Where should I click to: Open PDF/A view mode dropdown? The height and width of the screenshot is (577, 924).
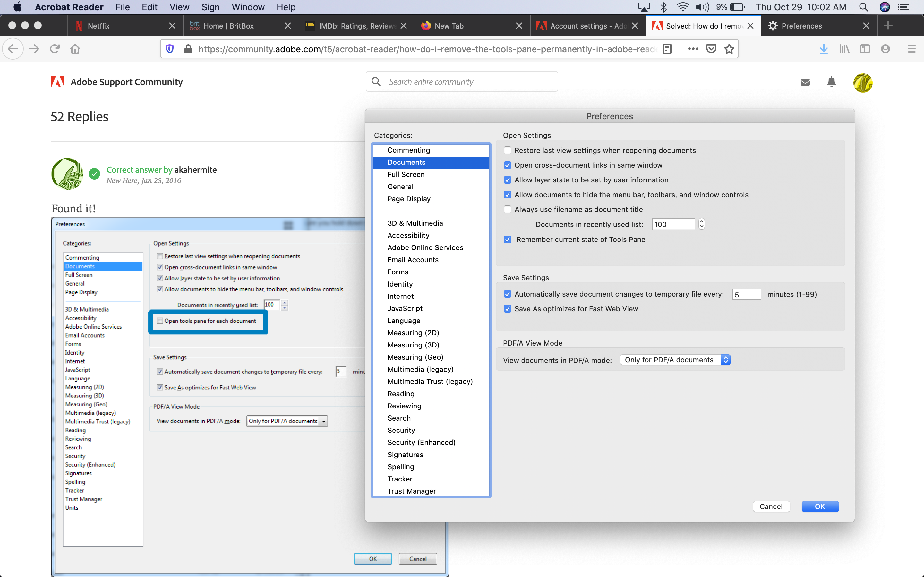[x=675, y=360]
